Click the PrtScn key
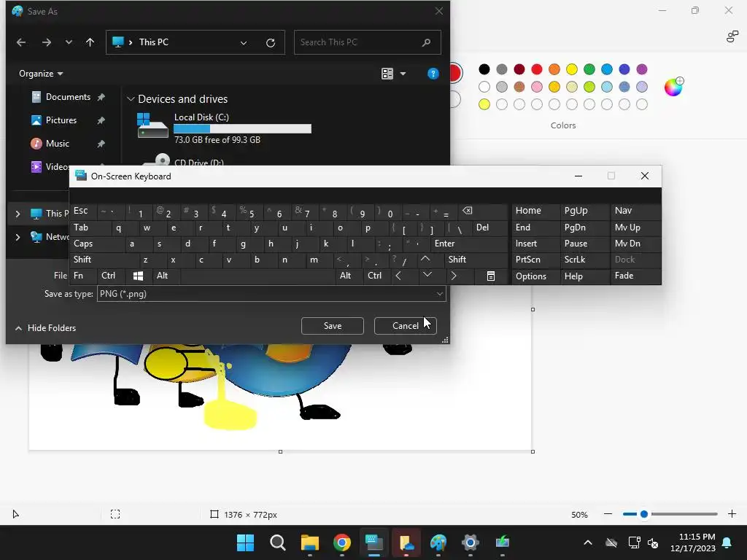The width and height of the screenshot is (747, 560). click(536, 260)
